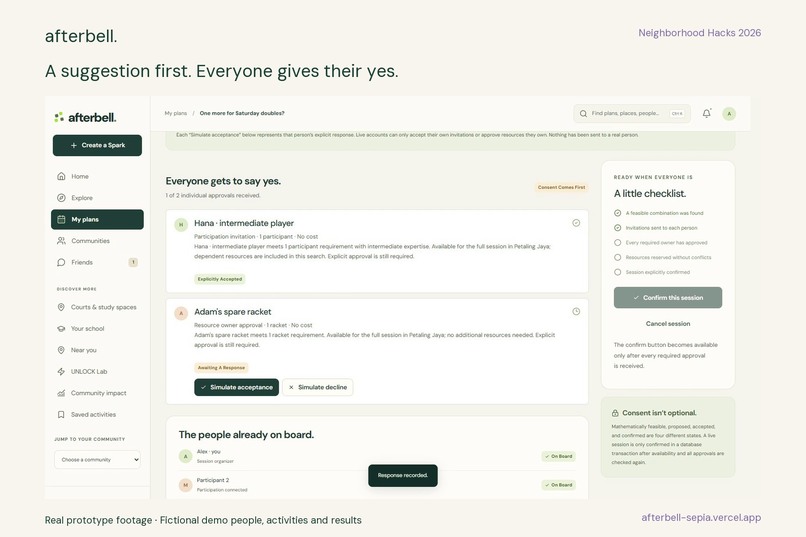
Task: Click the Awaiting A Response status tag
Action: coord(222,367)
